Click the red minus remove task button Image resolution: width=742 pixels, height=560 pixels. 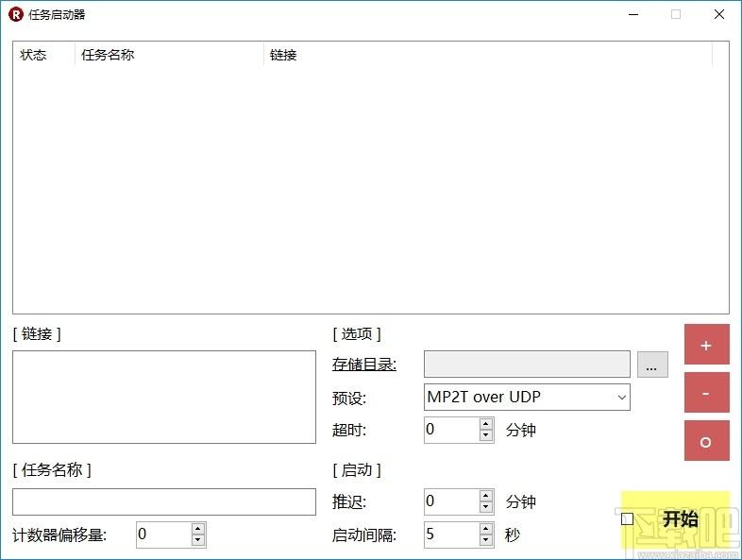coord(706,393)
